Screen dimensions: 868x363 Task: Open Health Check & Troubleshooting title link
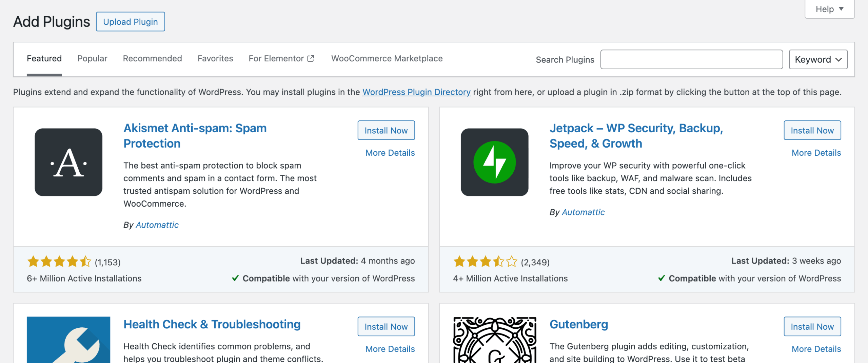(x=212, y=324)
